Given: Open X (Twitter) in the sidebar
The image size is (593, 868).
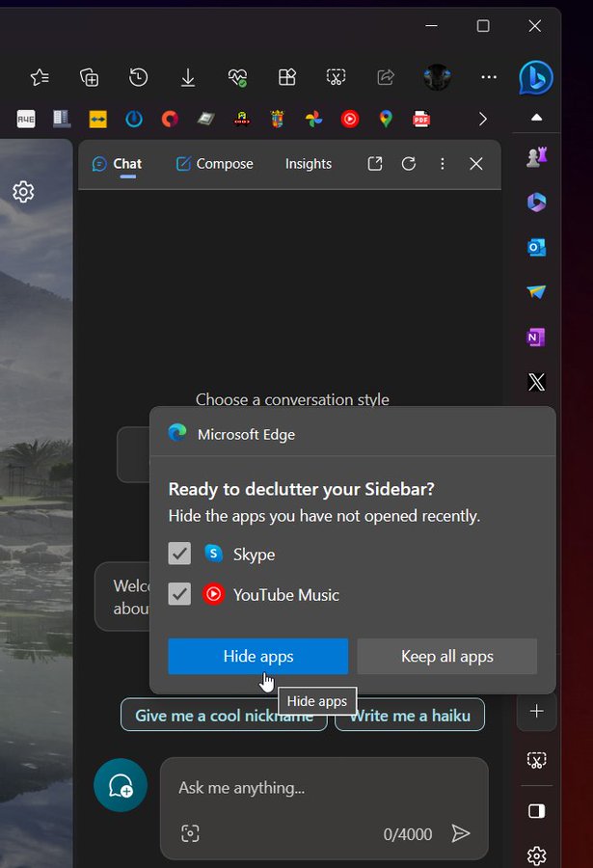Looking at the screenshot, I should [536, 382].
